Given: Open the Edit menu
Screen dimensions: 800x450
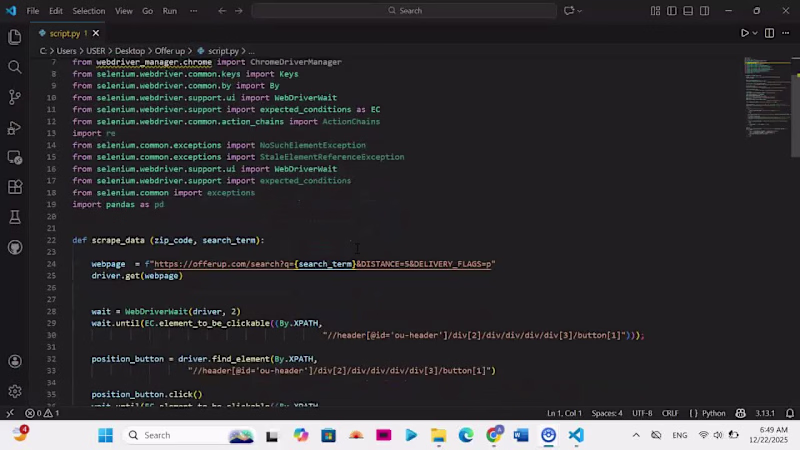Looking at the screenshot, I should 56,11.
